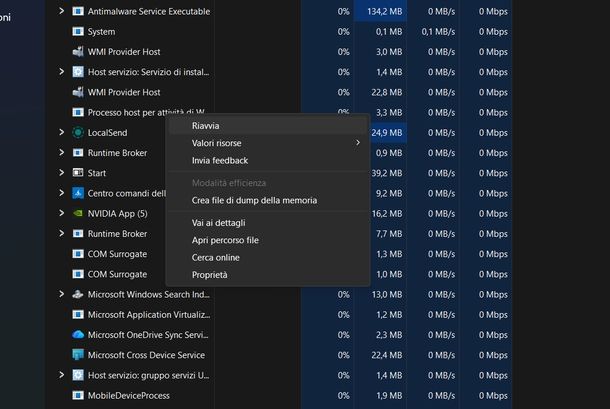The image size is (610, 409).
Task: Select Crea file di dump della memoria
Action: pos(268,200)
